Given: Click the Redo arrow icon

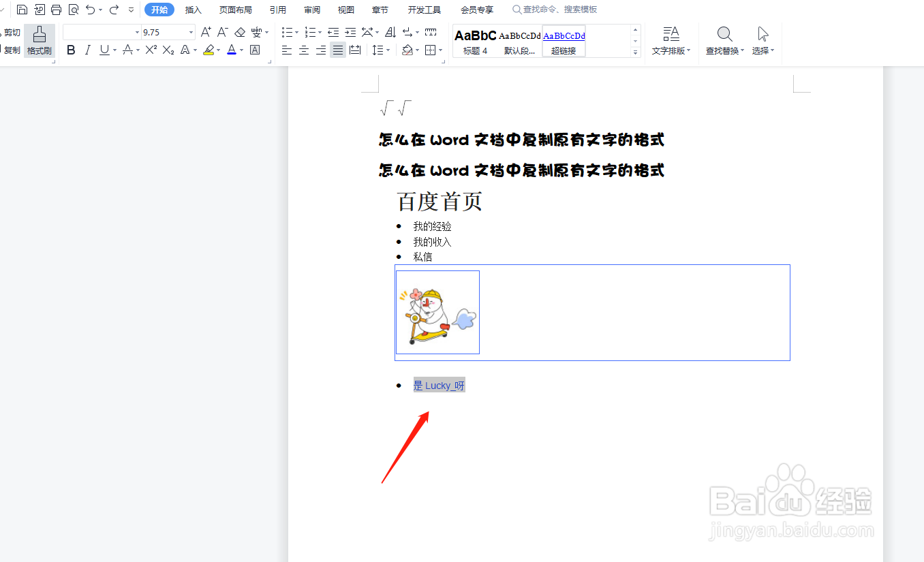Looking at the screenshot, I should pos(114,10).
